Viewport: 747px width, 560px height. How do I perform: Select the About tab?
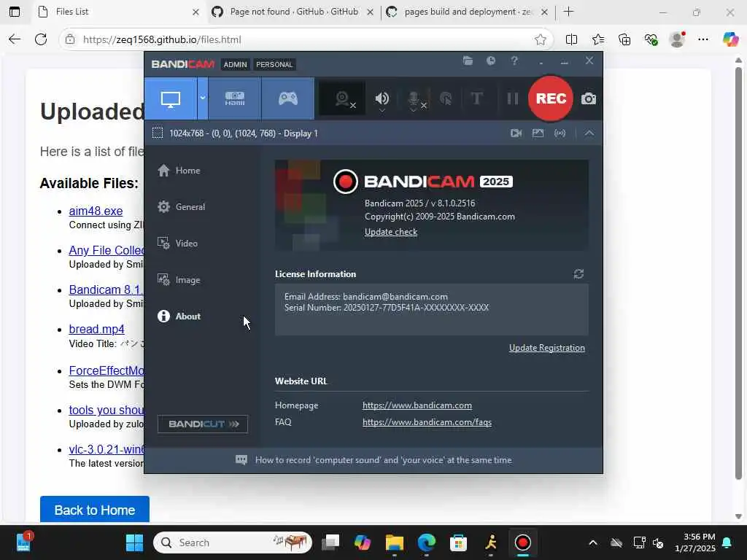tap(179, 316)
